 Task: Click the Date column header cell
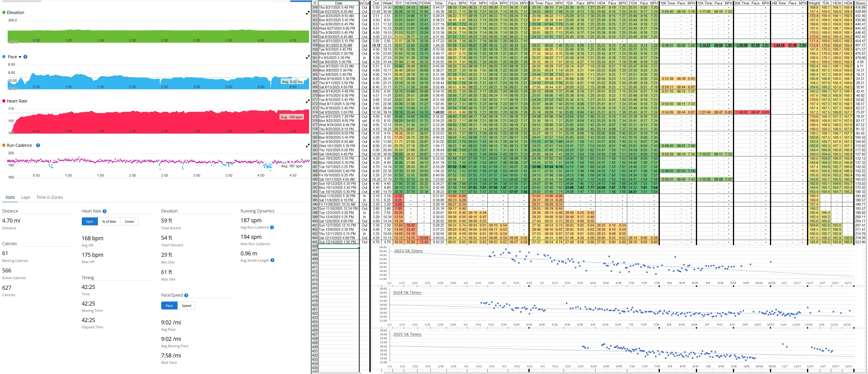pos(338,3)
